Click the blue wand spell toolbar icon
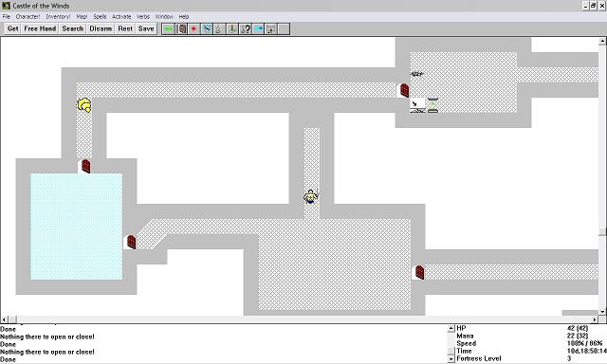This screenshot has width=607, height=364. pyautogui.click(x=207, y=28)
